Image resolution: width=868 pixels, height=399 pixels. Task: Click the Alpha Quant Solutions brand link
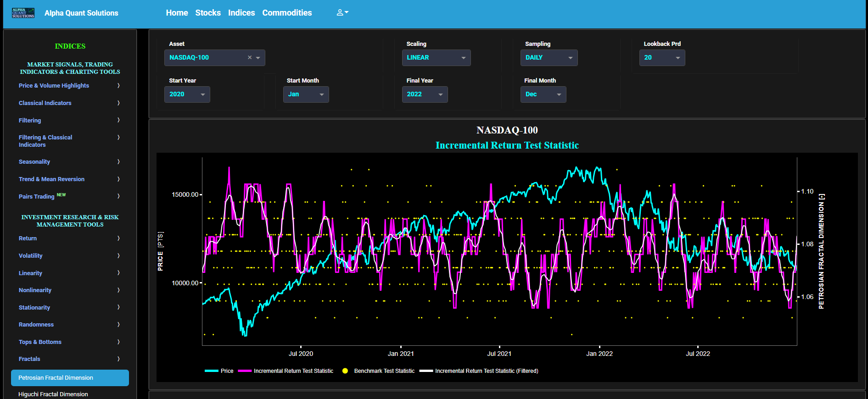pyautogui.click(x=81, y=13)
